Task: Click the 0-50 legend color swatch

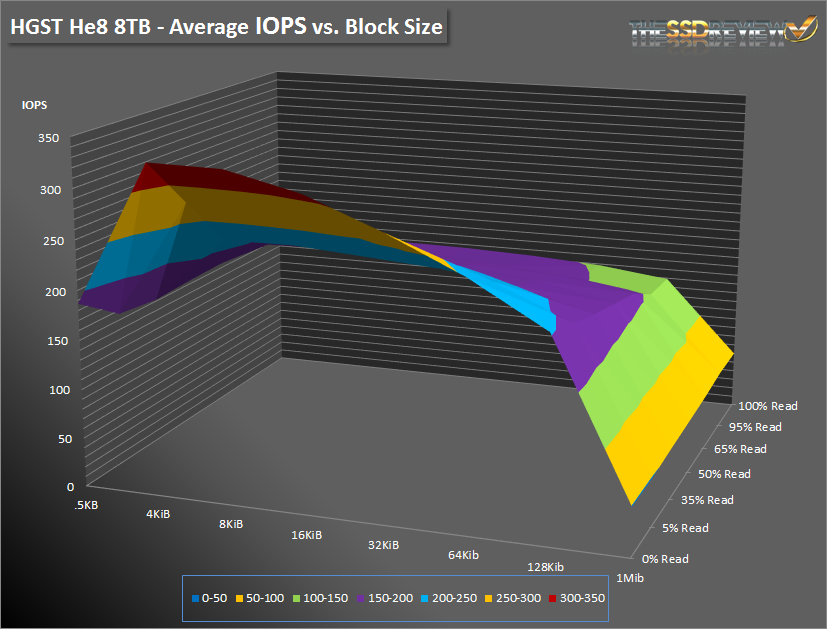Action: (x=194, y=598)
